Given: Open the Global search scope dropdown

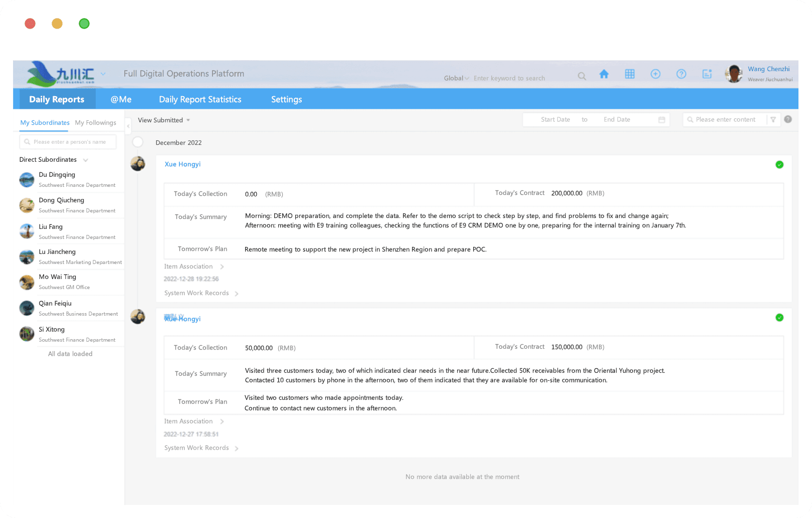Looking at the screenshot, I should click(x=456, y=78).
